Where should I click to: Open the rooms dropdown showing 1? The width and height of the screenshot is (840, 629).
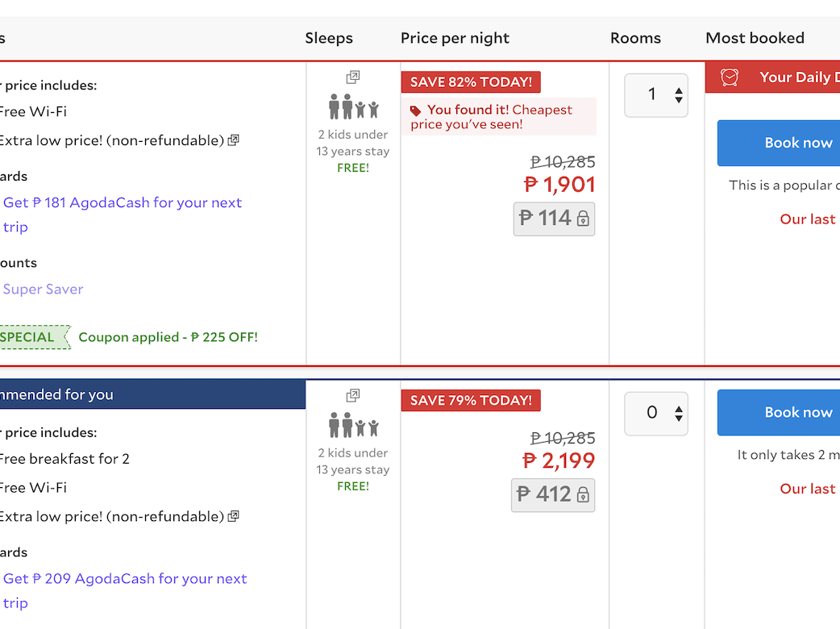[x=656, y=95]
